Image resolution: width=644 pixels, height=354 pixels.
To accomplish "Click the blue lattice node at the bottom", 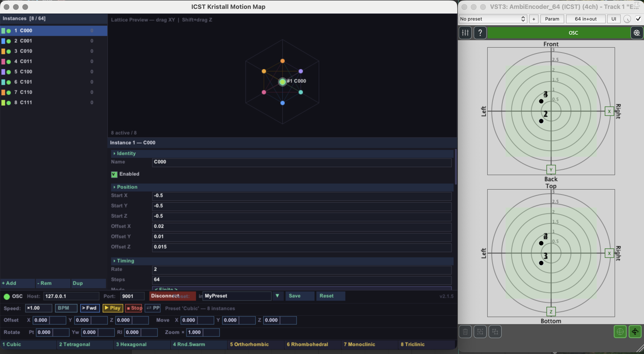I will tap(283, 103).
